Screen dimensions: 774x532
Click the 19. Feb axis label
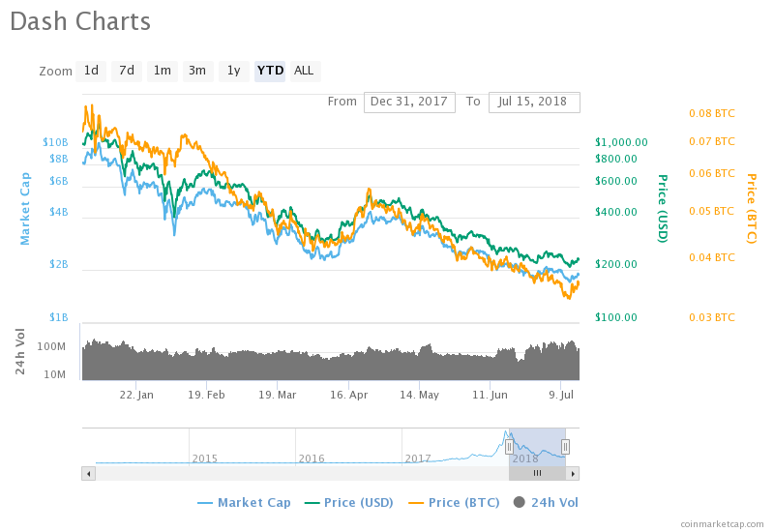tap(206, 396)
